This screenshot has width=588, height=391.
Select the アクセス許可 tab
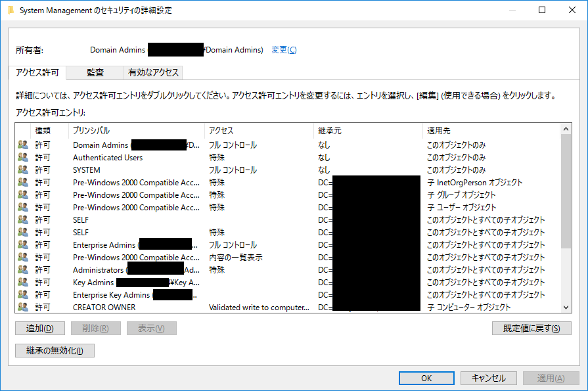pyautogui.click(x=37, y=73)
